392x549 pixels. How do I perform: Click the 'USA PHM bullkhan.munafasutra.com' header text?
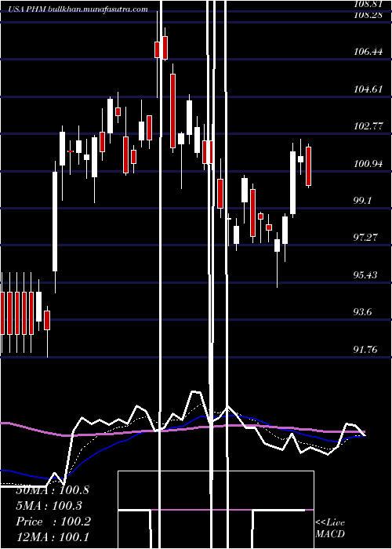click(78, 9)
